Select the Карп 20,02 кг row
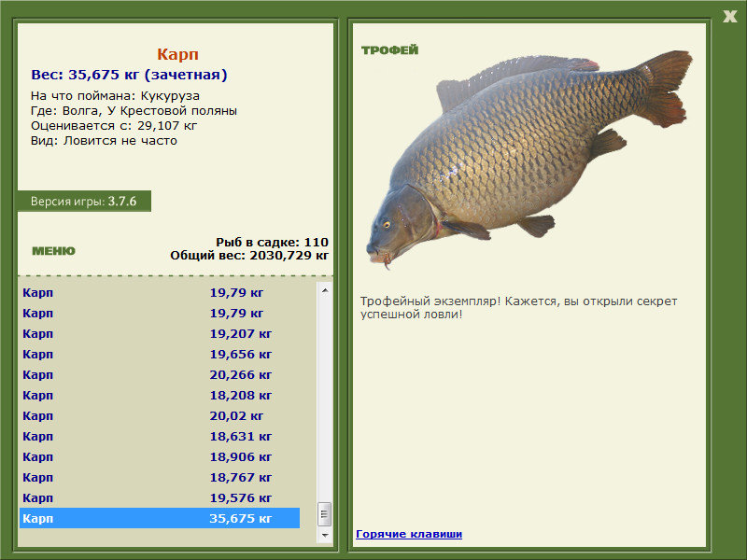 [x=160, y=415]
